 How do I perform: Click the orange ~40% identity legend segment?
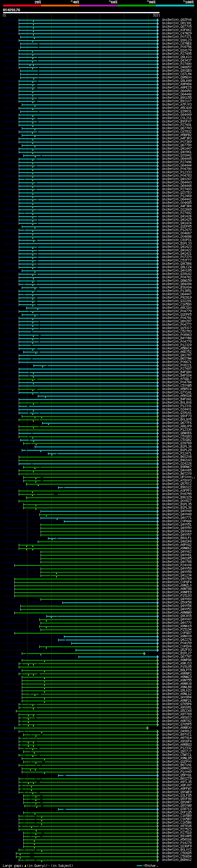tap(60, 6)
